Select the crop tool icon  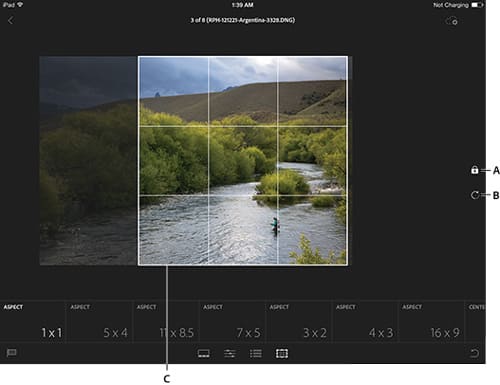tap(282, 353)
